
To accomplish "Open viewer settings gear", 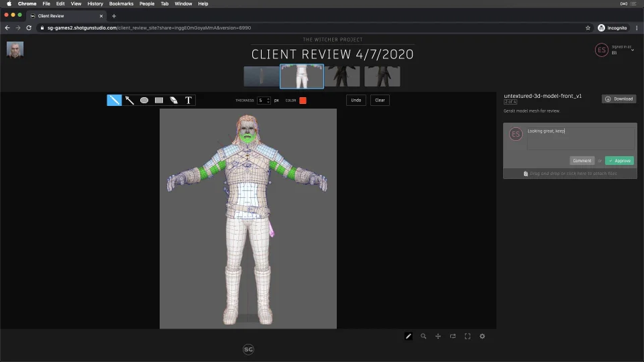I will click(x=482, y=336).
